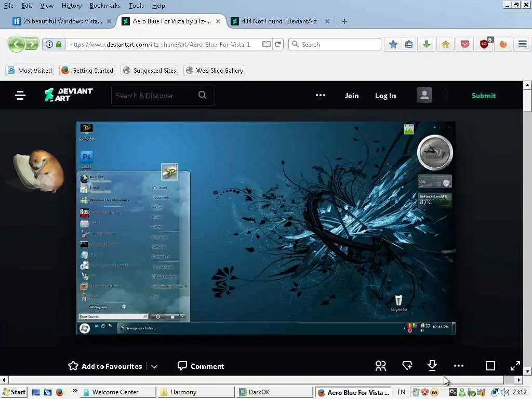
Task: Click the watch group people icon
Action: pos(381,366)
